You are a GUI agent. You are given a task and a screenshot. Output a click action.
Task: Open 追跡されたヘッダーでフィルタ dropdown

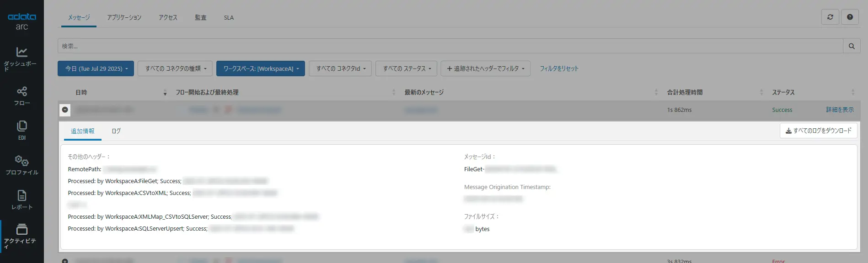pos(486,68)
